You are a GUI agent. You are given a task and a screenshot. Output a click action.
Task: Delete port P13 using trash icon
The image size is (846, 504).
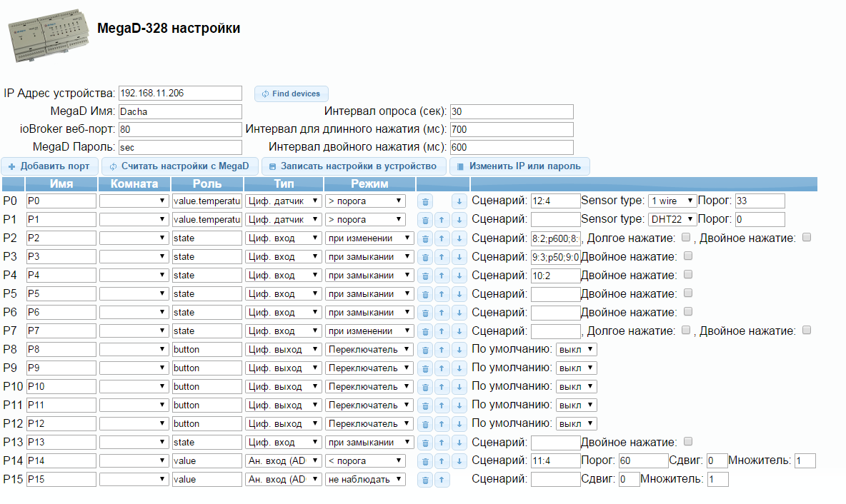[425, 443]
